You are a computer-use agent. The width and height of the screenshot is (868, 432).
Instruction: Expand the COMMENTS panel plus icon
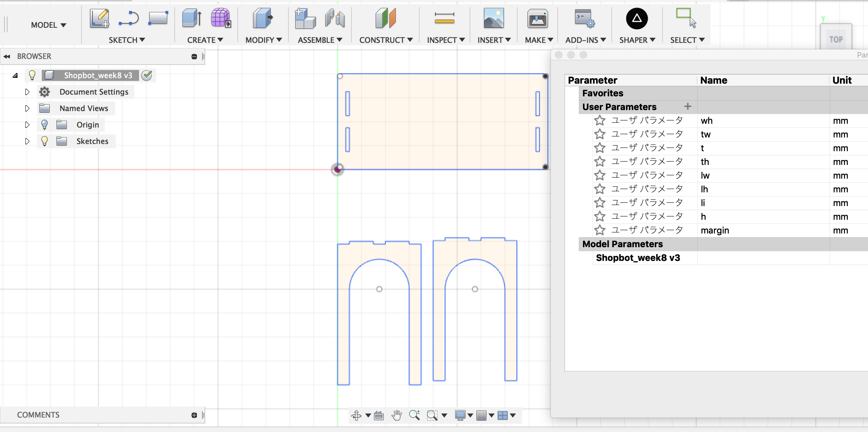pyautogui.click(x=194, y=415)
